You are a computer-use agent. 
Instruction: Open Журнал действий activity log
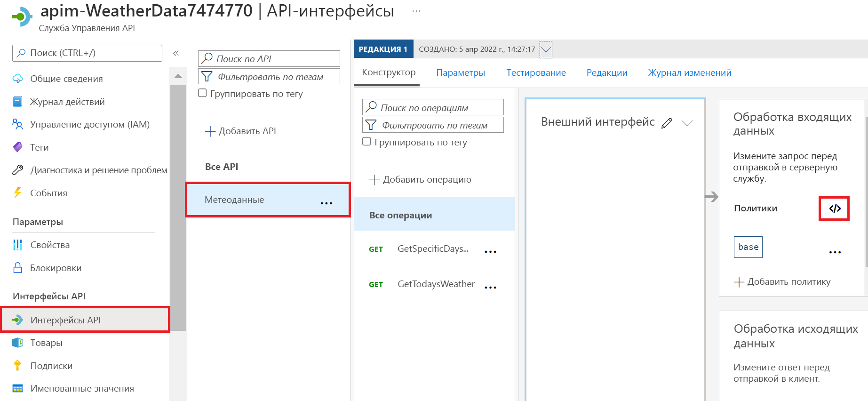(x=67, y=102)
